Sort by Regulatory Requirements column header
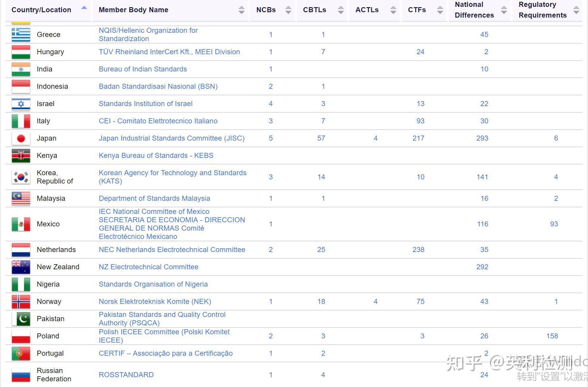This screenshot has width=588, height=387. point(542,10)
